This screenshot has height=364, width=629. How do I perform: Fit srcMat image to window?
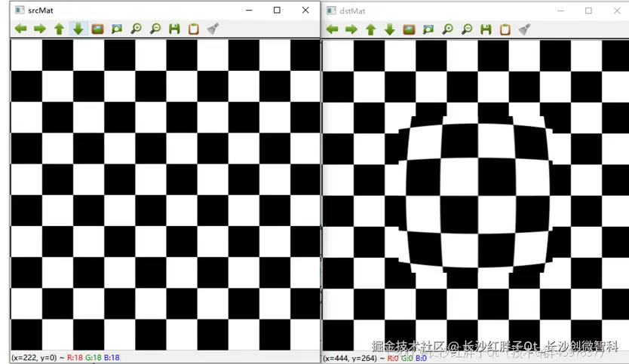(x=117, y=29)
